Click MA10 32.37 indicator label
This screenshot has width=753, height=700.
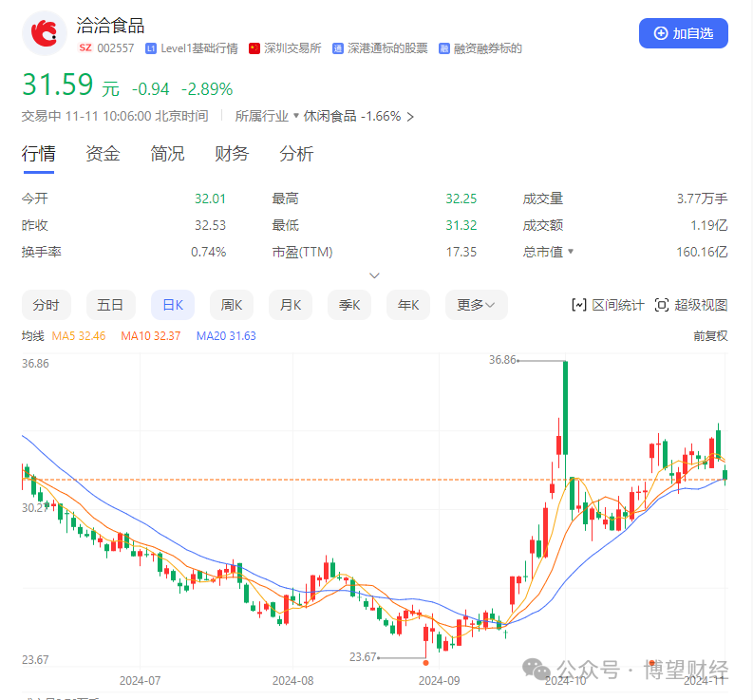click(151, 336)
